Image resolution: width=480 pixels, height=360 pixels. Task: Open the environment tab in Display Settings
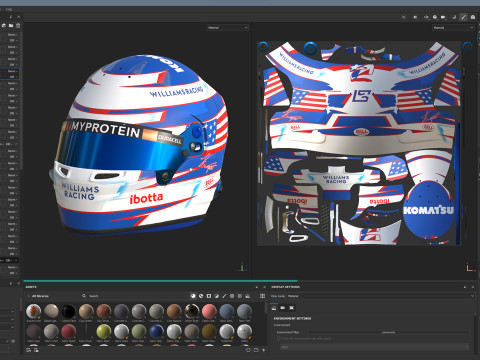click(x=274, y=308)
